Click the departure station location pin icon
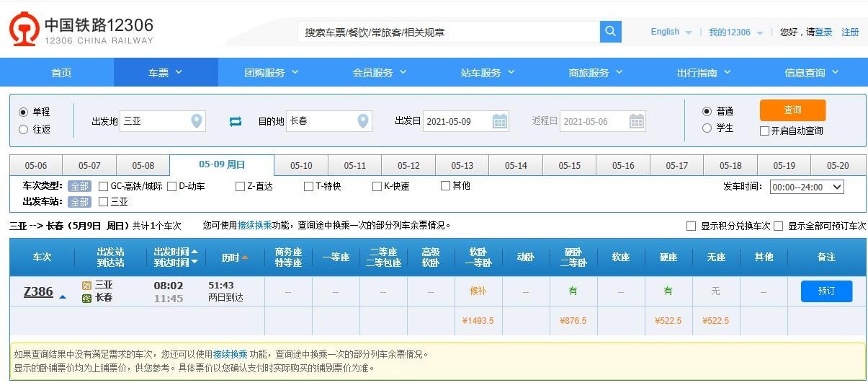The image size is (868, 388). (196, 121)
